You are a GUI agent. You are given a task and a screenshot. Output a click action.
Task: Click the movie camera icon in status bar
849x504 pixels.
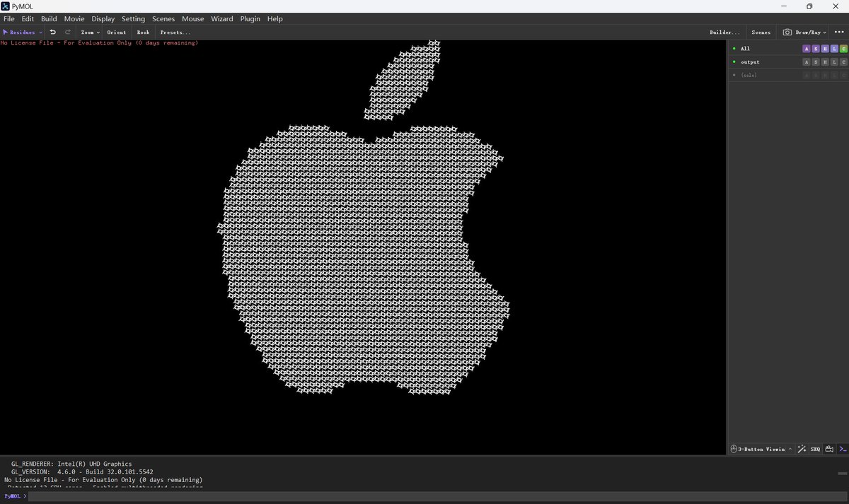(829, 449)
